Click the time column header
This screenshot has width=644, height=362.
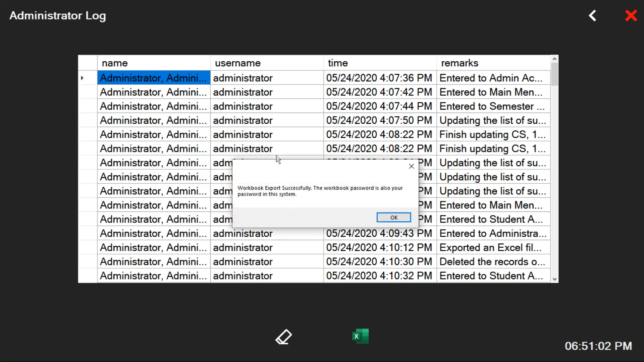[380, 63]
